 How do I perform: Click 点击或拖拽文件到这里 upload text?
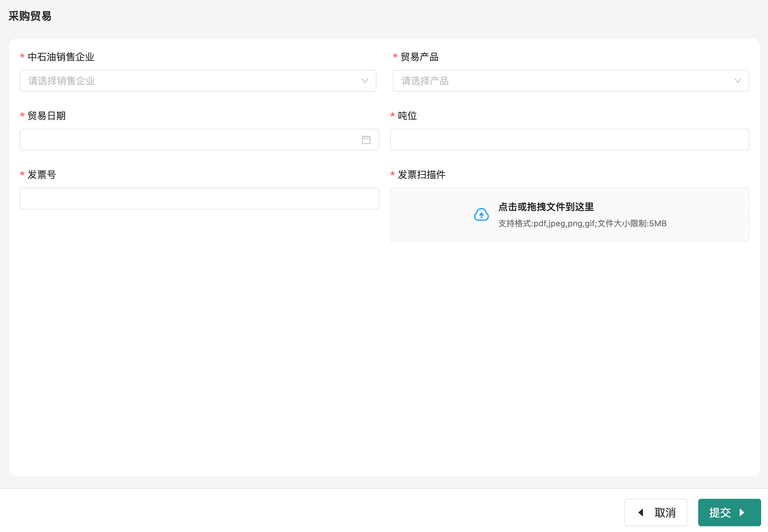546,207
